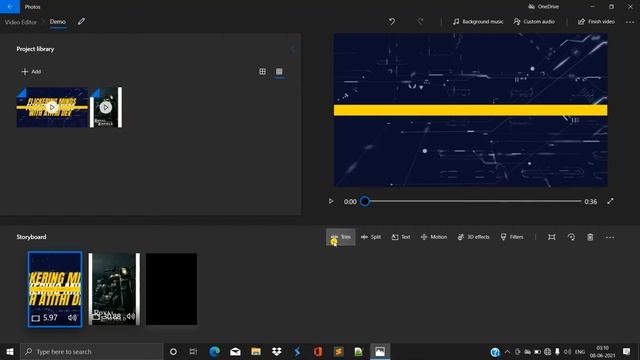Click the ENG language indicator

click(x=580, y=351)
